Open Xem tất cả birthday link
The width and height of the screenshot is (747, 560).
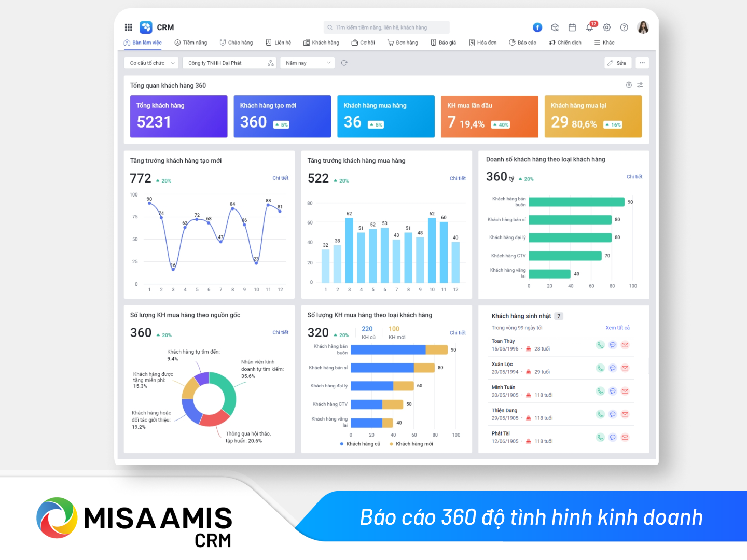click(x=617, y=328)
